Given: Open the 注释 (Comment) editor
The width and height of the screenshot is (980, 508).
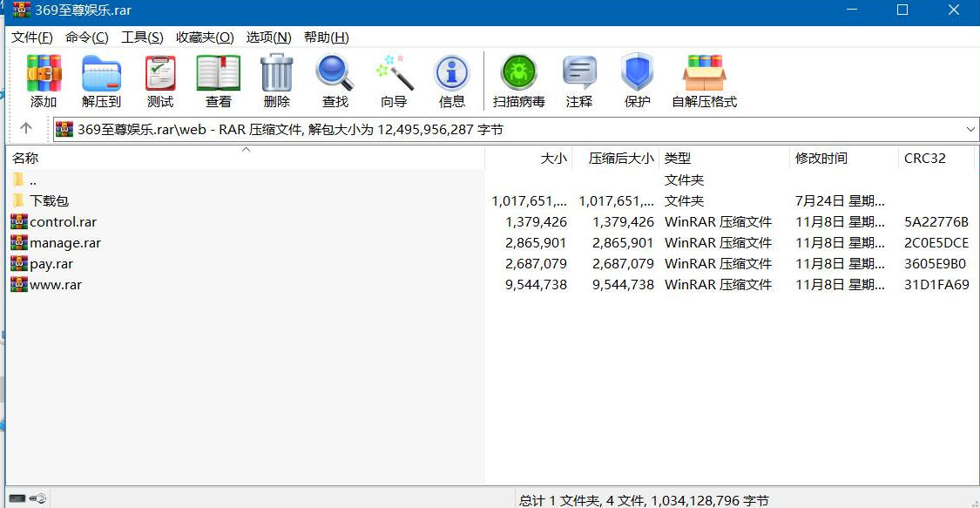Looking at the screenshot, I should coord(579,80).
